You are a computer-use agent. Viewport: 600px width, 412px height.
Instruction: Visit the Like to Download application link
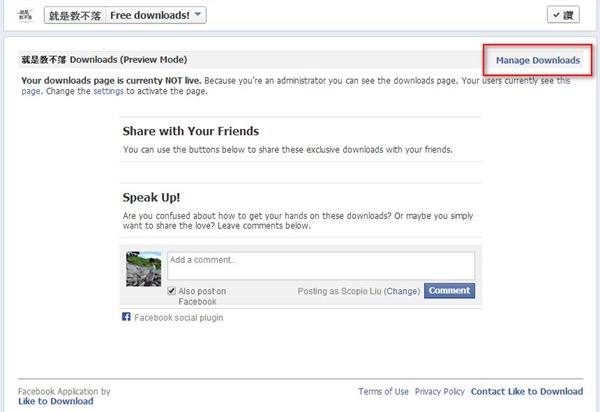(56, 401)
